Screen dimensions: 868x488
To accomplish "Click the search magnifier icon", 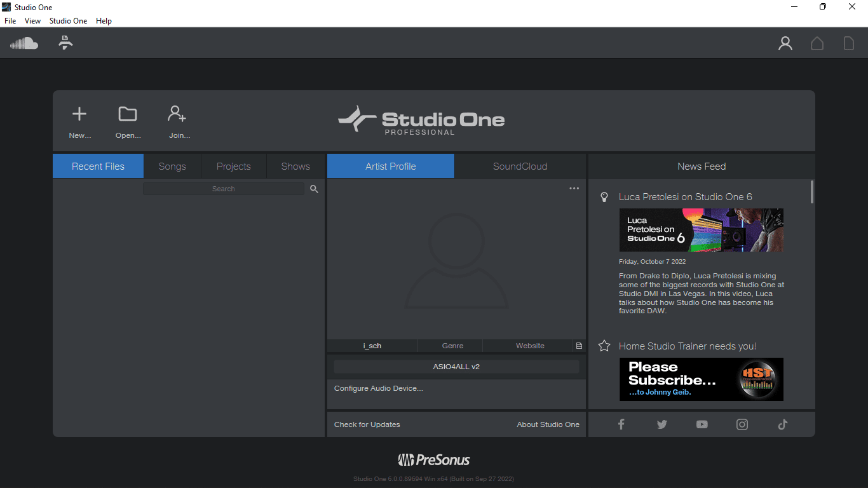I will point(314,189).
